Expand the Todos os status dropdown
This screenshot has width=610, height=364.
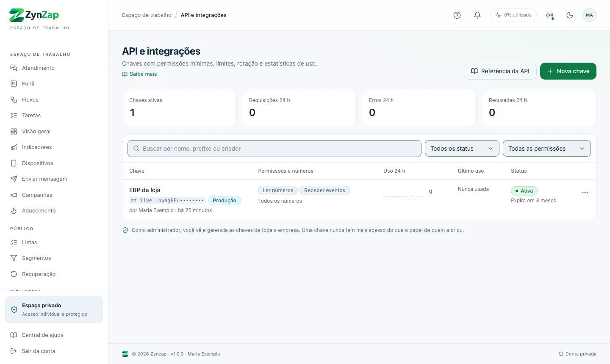pyautogui.click(x=462, y=149)
